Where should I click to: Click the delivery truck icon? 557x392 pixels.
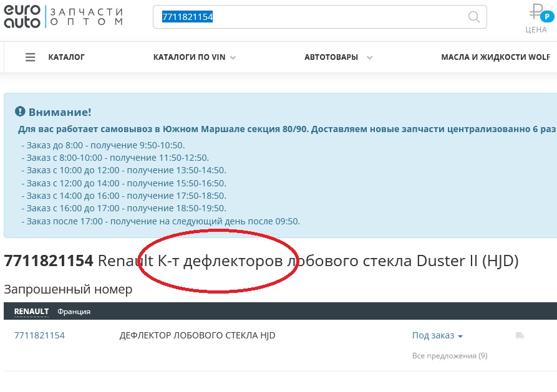click(520, 335)
